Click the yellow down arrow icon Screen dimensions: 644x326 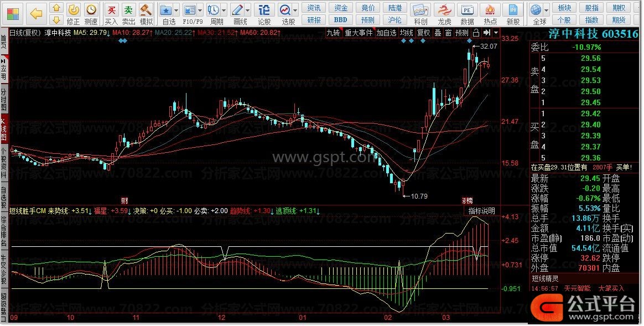(56, 20)
